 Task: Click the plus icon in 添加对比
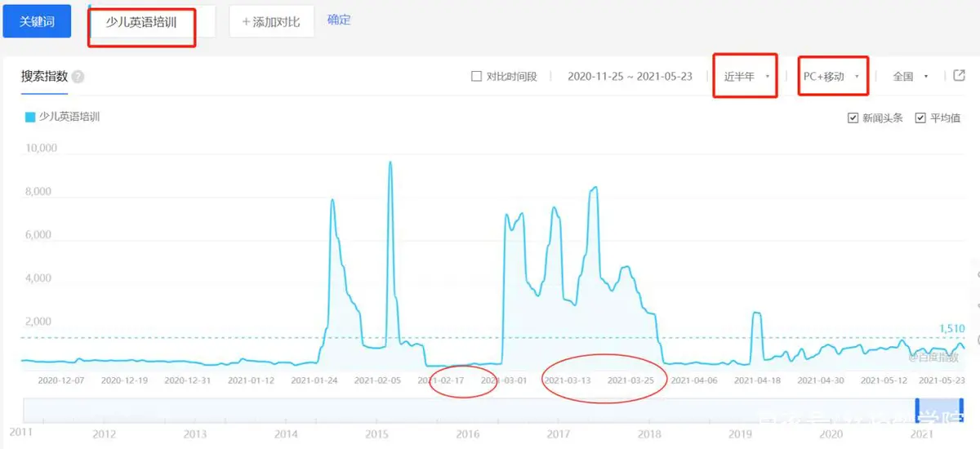point(246,22)
